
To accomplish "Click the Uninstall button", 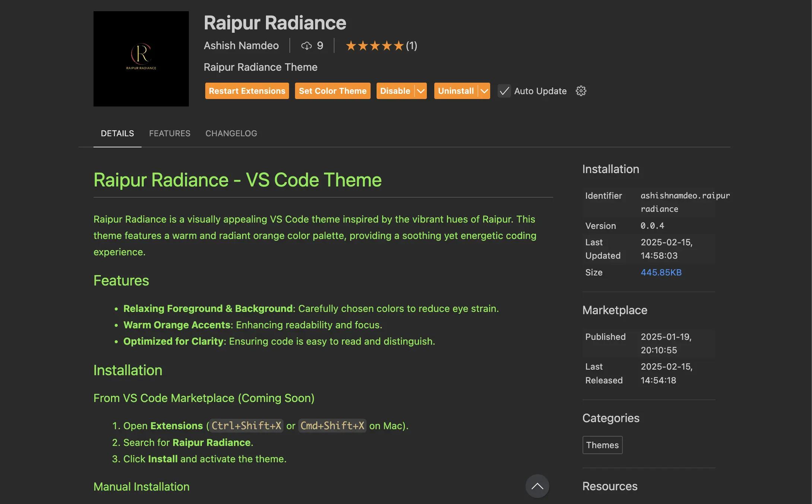I will (x=456, y=91).
